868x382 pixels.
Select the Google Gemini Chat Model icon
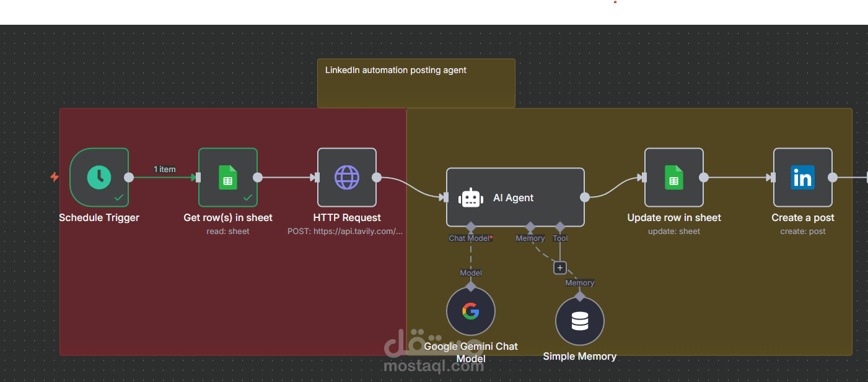471,311
